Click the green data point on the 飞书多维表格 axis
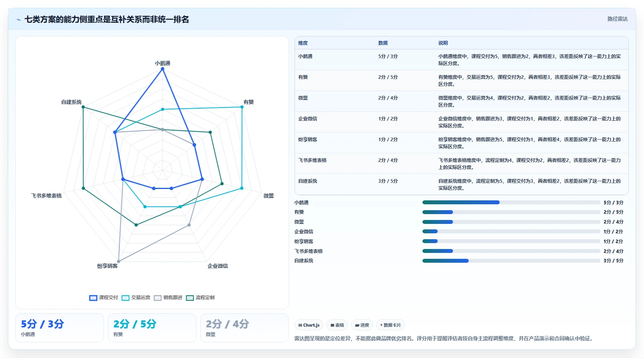 click(83, 188)
